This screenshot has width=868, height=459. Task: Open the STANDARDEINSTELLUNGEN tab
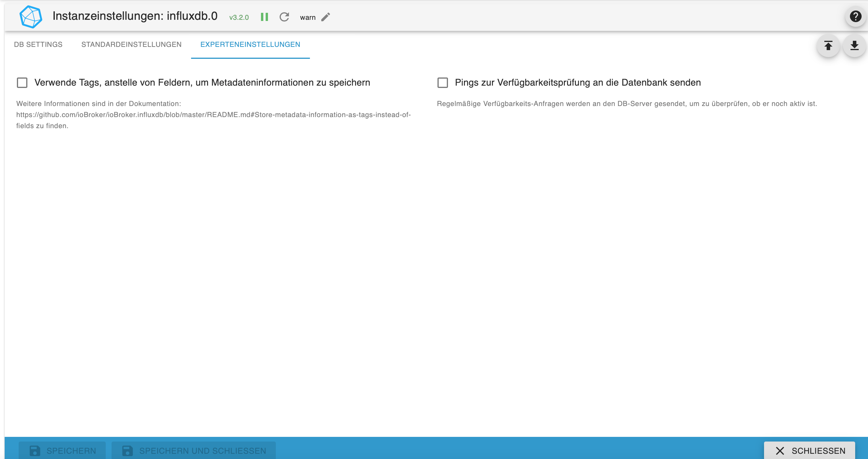pos(131,44)
